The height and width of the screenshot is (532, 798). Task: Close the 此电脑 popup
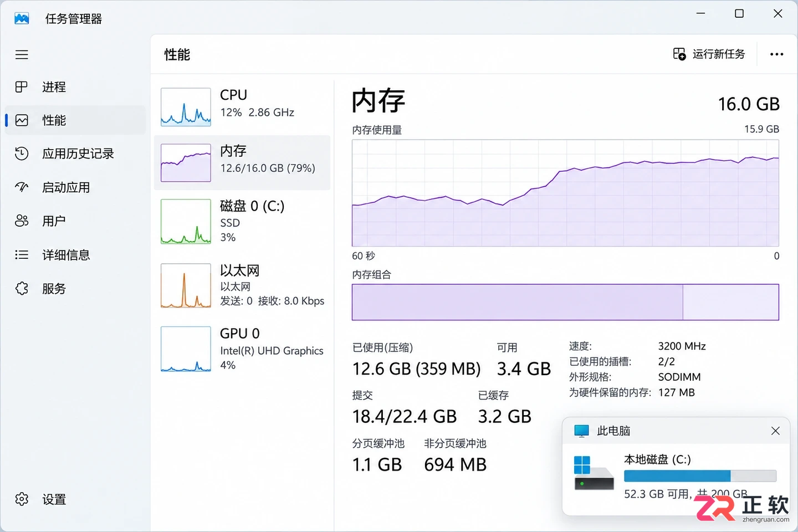pos(775,431)
